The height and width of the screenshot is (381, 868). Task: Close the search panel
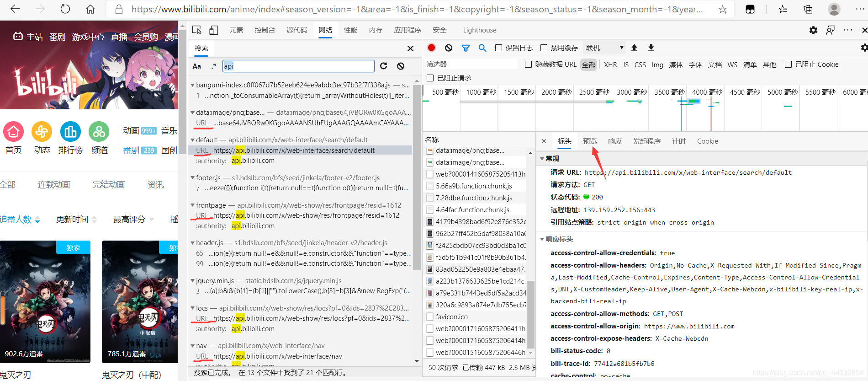coord(410,48)
